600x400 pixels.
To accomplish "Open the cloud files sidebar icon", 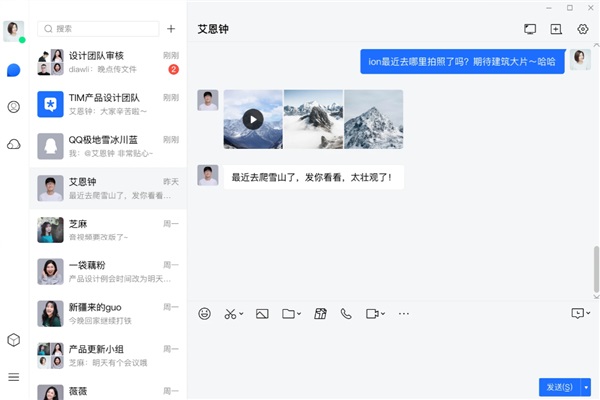I will pyautogui.click(x=14, y=144).
